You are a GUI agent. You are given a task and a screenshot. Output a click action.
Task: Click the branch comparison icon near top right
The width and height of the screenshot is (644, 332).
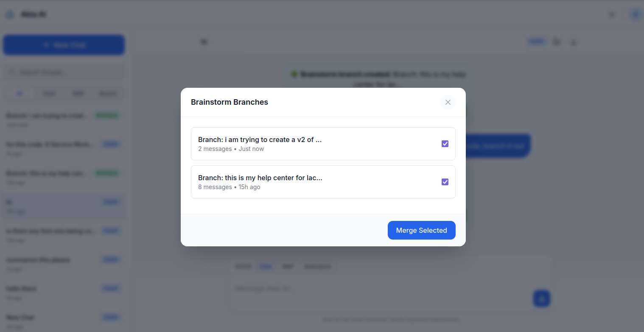556,42
